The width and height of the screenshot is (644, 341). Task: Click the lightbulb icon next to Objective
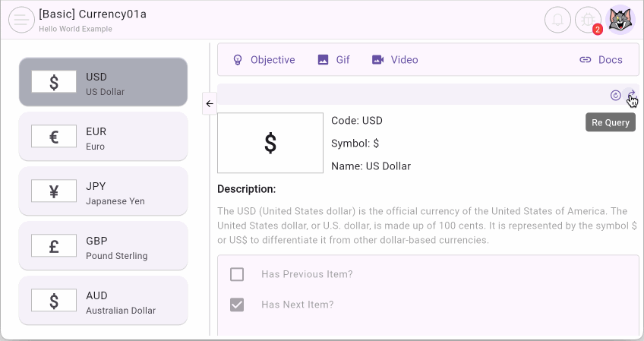[x=238, y=60]
